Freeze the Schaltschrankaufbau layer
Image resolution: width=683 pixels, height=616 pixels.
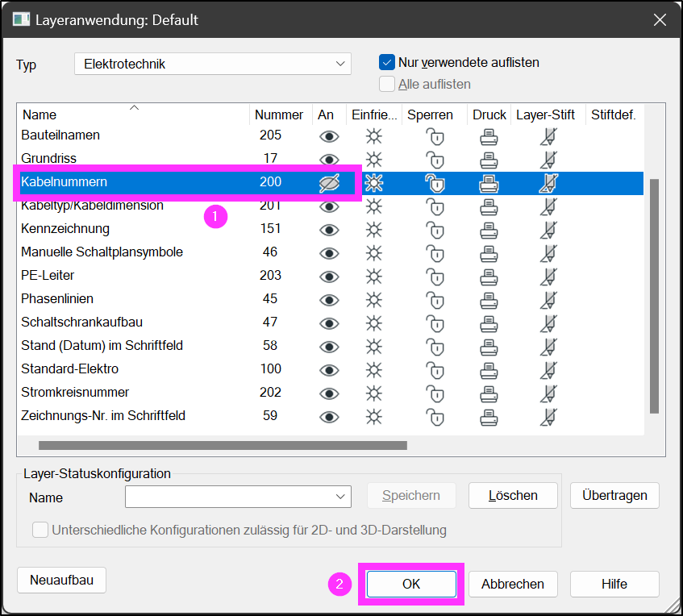point(373,323)
